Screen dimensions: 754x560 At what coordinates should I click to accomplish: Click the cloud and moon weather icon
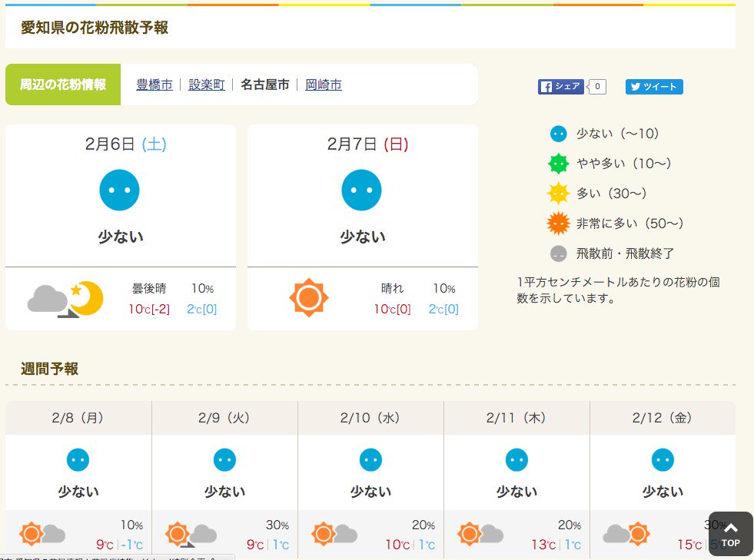[65, 299]
